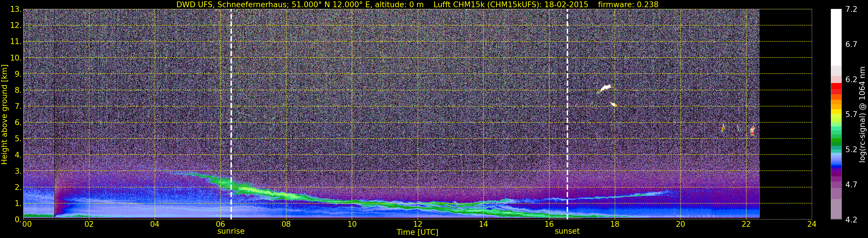
Task: Click the '5.' height axis tick
Action: (18, 139)
